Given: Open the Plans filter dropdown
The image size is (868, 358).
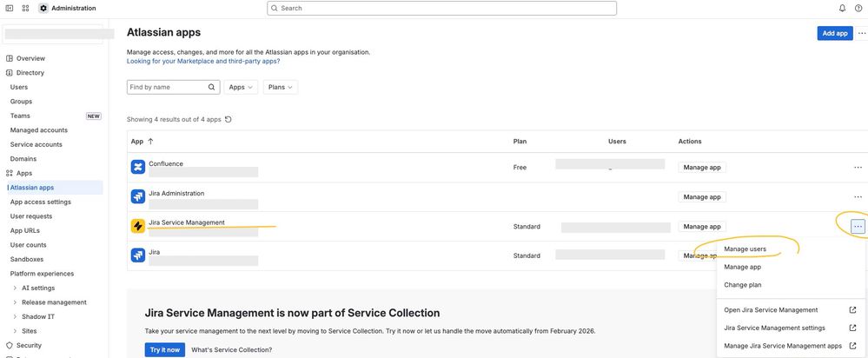Looking at the screenshot, I should (281, 87).
